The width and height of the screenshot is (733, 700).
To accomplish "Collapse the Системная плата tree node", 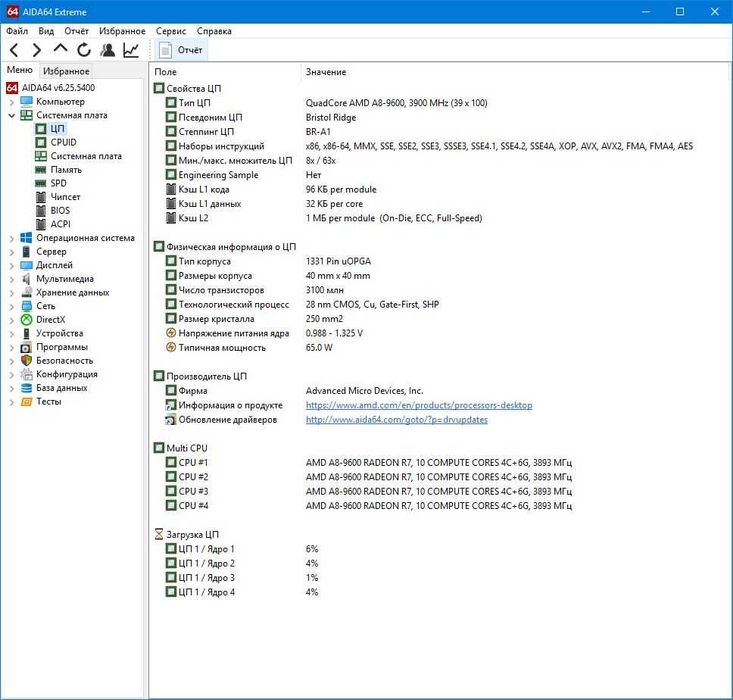I will (x=12, y=115).
